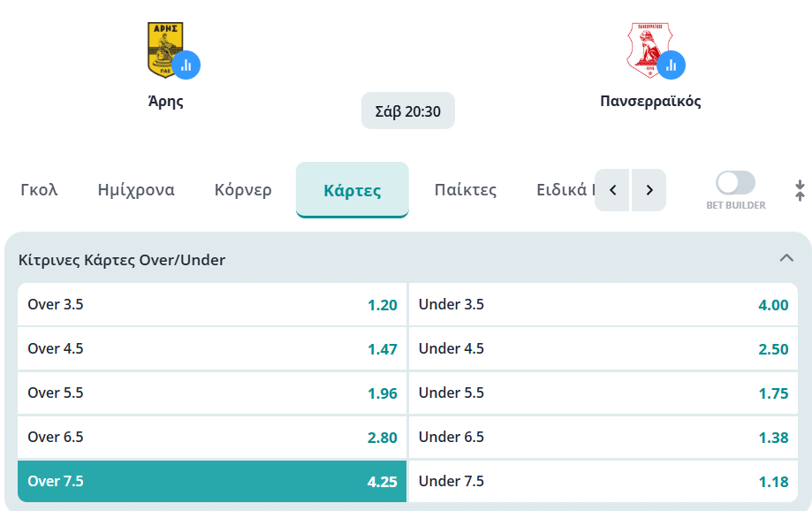Click the Άρης club crest
Screen dimensions: 812x511
click(x=163, y=49)
